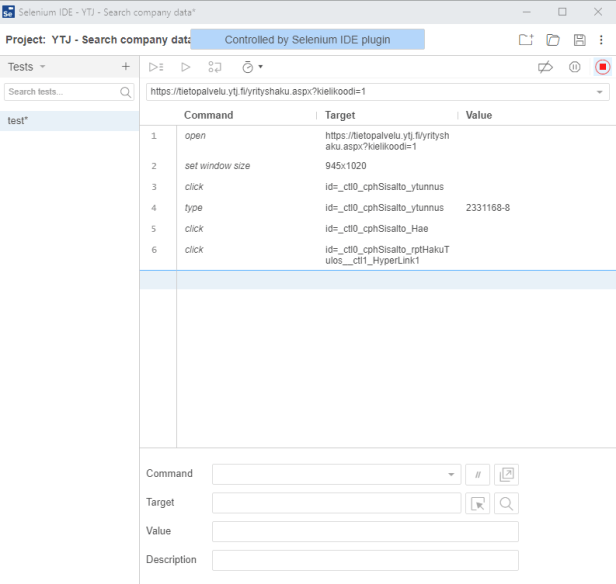
Task: Click the Run all tests icon
Action: click(x=156, y=67)
